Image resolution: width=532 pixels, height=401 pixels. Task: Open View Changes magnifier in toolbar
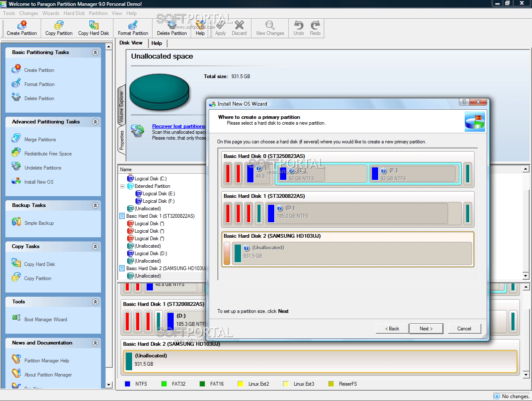tap(270, 25)
